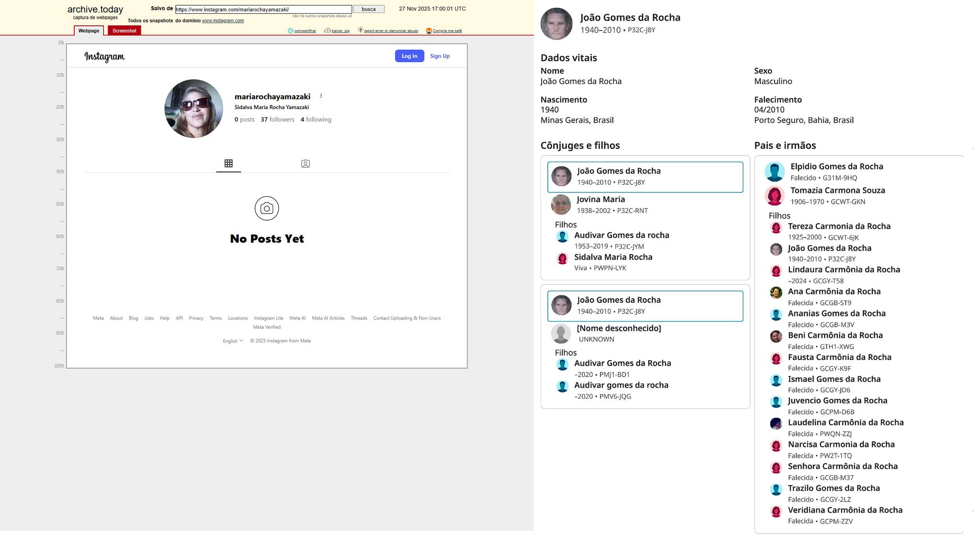Select the tagged photos tab icon
Image resolution: width=980 pixels, height=537 pixels.
[x=305, y=164]
